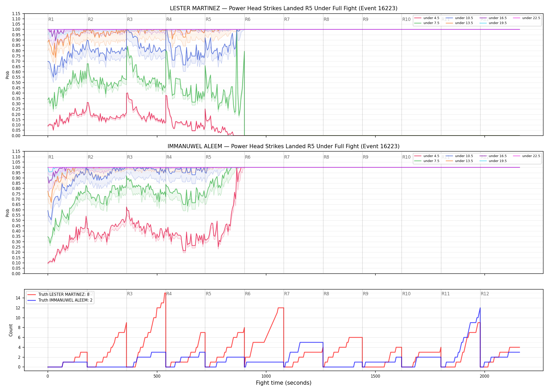549x392 pixels.
Task: Click the R12 round marker in bottom chart
Action: 485,294
